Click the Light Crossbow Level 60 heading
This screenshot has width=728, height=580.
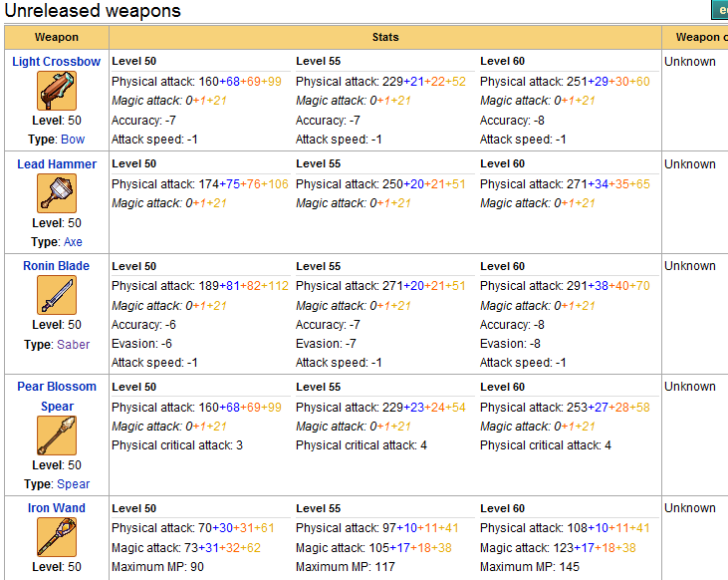[x=502, y=62]
